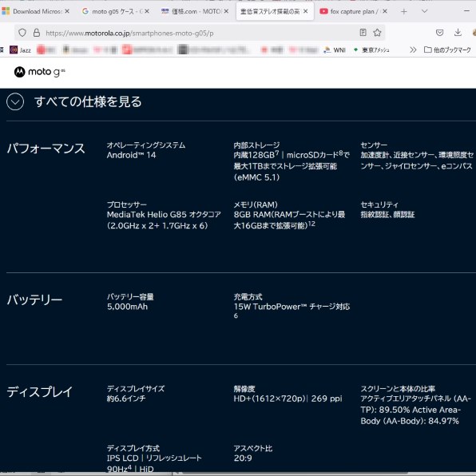Click the IPS LCD display type text
The width and height of the screenshot is (476, 476).
(x=154, y=463)
